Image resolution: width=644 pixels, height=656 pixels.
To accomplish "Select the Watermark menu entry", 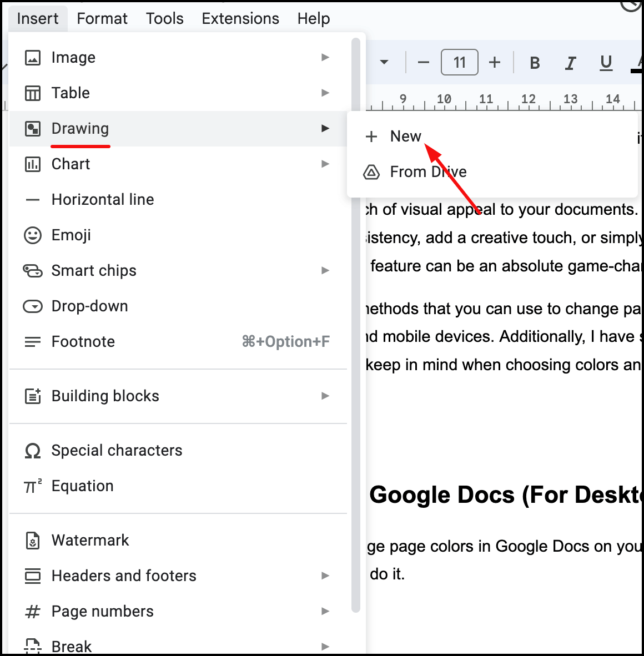I will pyautogui.click(x=178, y=541).
